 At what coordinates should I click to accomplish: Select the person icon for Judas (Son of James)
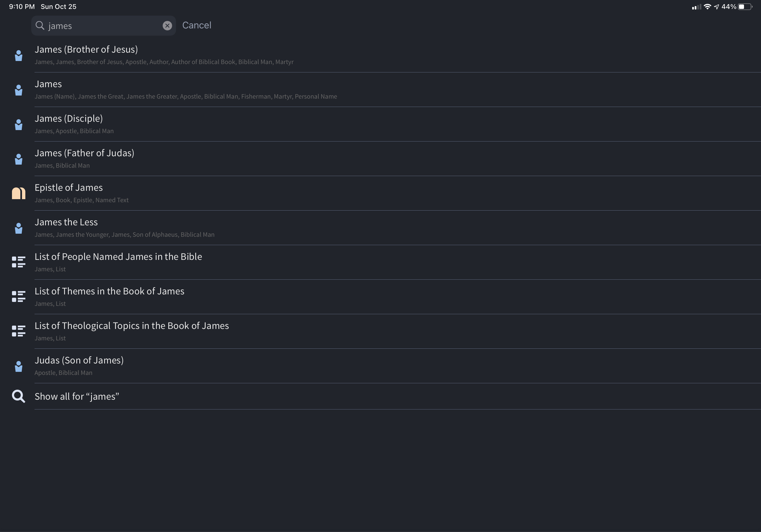click(19, 366)
